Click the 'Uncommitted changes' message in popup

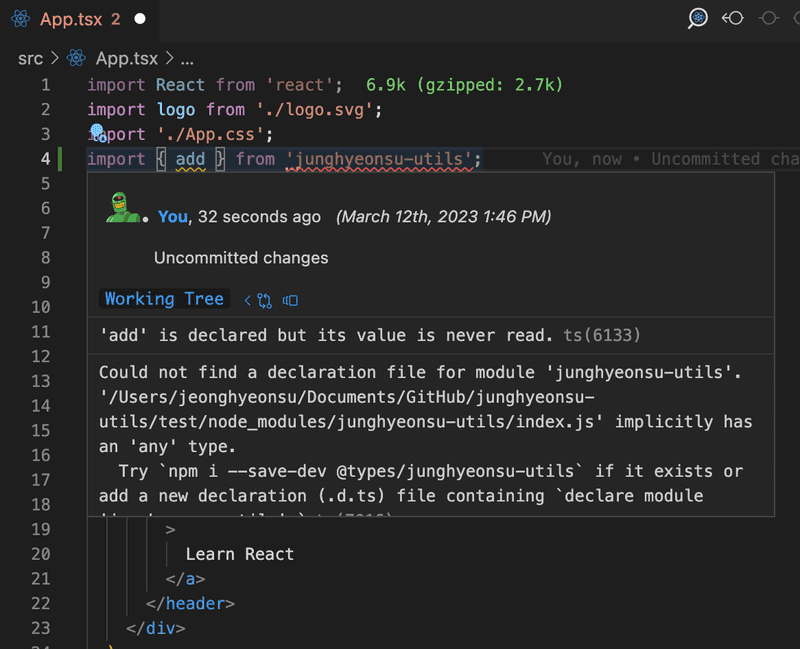241,258
